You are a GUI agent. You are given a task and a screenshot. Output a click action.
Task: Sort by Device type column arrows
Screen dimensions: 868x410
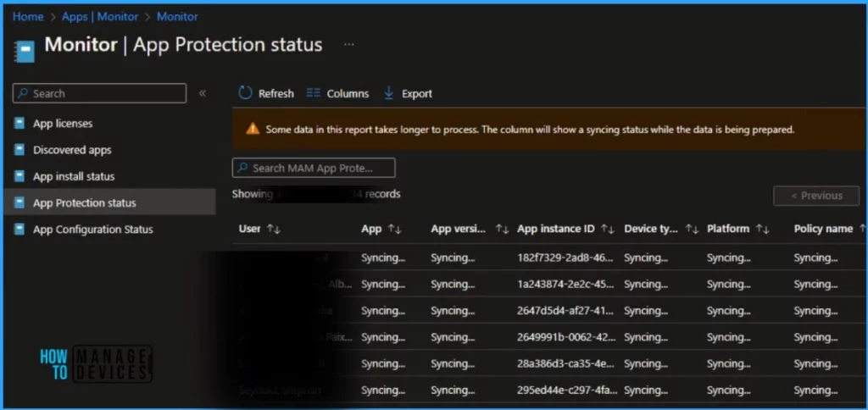(692, 229)
